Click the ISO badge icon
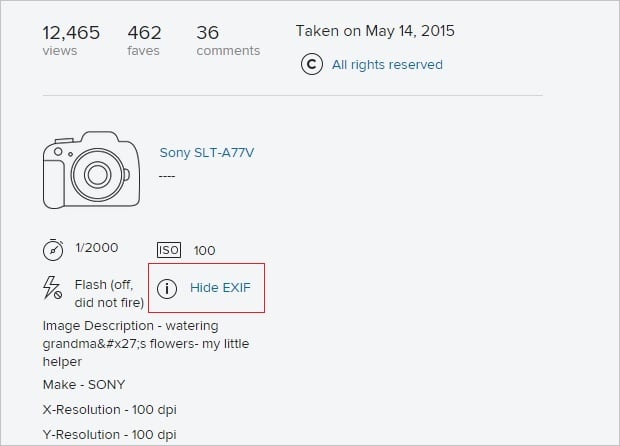620x446 pixels. click(169, 250)
